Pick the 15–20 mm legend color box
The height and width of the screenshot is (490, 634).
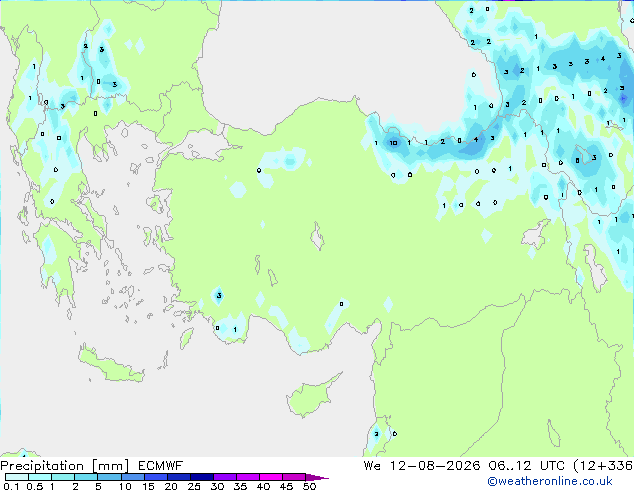pos(155,477)
